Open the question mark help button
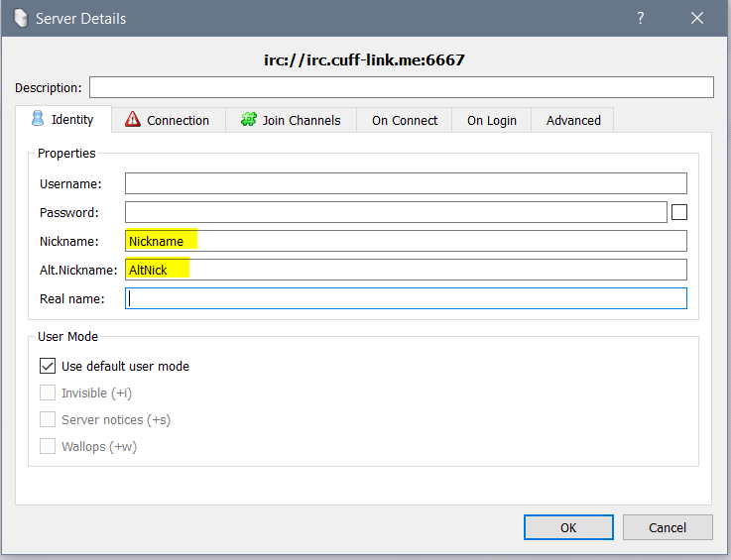This screenshot has width=731, height=560. (x=641, y=18)
